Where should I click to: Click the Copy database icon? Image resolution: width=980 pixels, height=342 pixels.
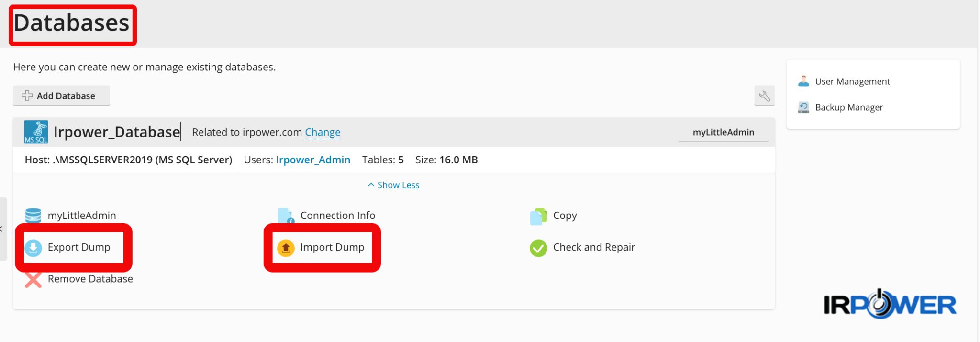538,216
